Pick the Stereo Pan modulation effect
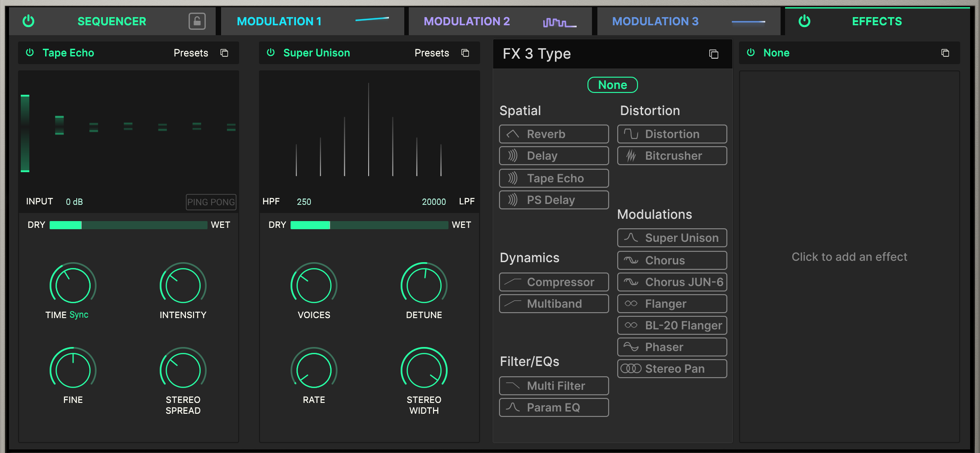The image size is (980, 453). tap(672, 369)
